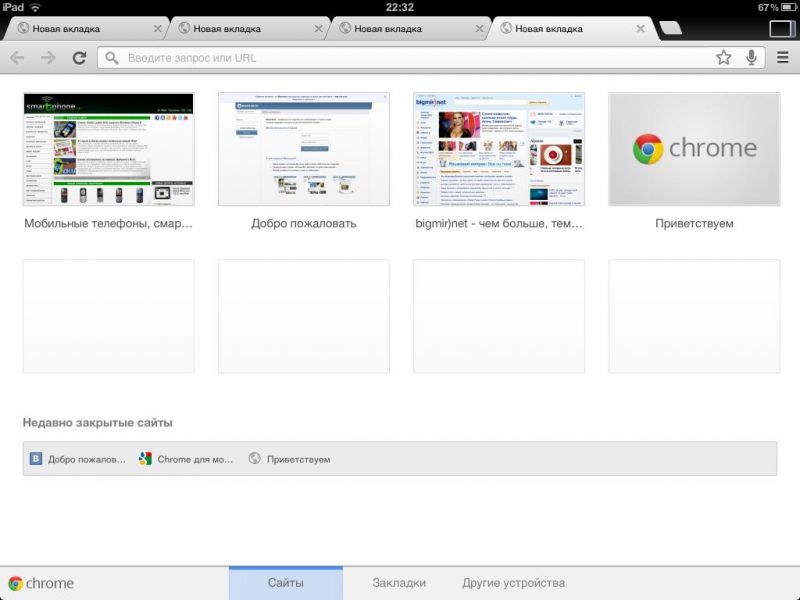Select the Закладки section
The height and width of the screenshot is (600, 800).
(399, 583)
